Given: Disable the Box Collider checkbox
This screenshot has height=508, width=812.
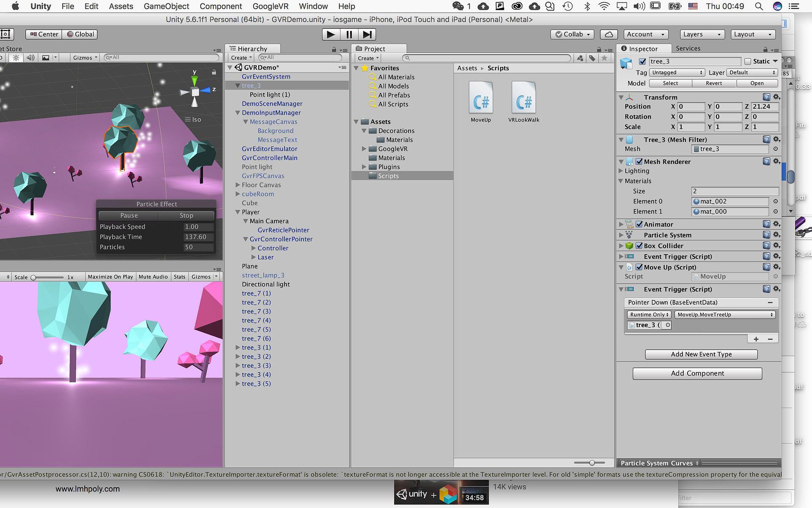Looking at the screenshot, I should (x=639, y=246).
